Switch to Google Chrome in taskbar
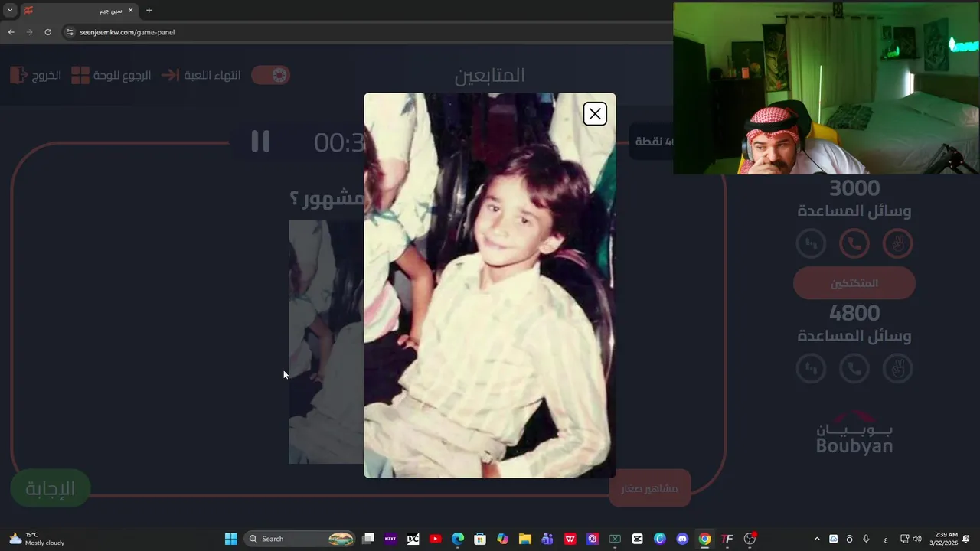 click(x=704, y=539)
